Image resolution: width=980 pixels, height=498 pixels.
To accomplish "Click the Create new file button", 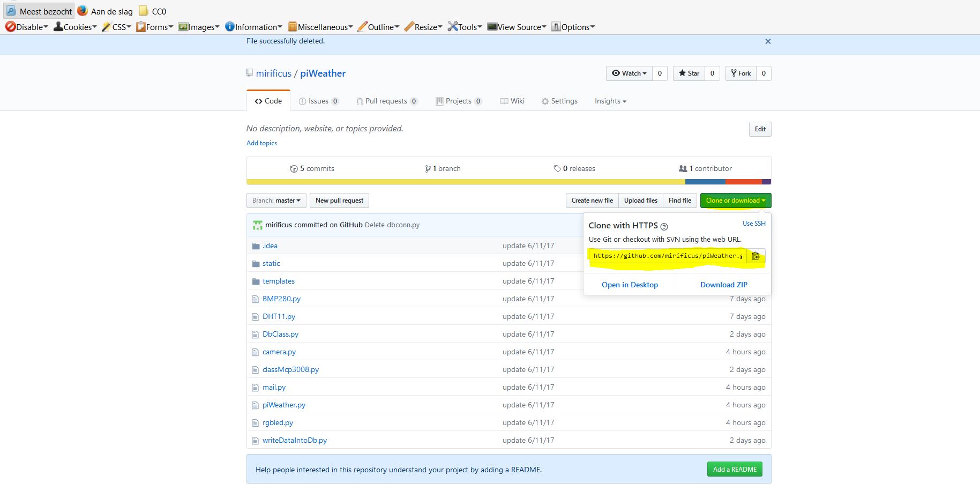I will (592, 200).
